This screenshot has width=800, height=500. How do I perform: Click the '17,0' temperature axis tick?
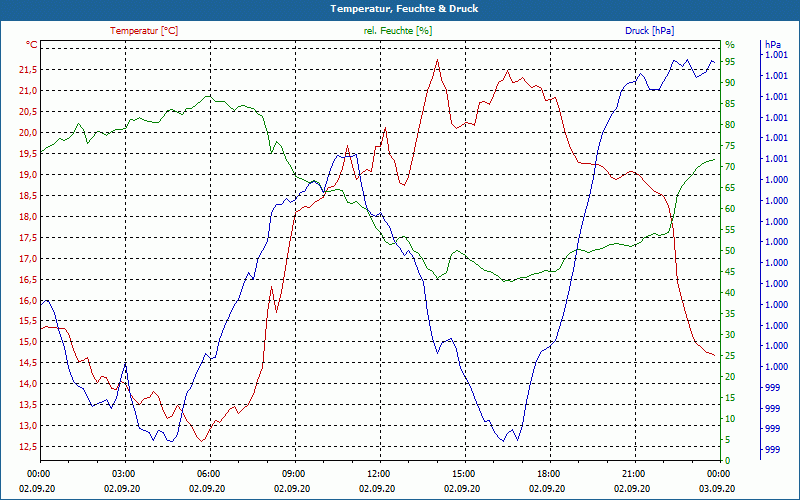(x=28, y=258)
